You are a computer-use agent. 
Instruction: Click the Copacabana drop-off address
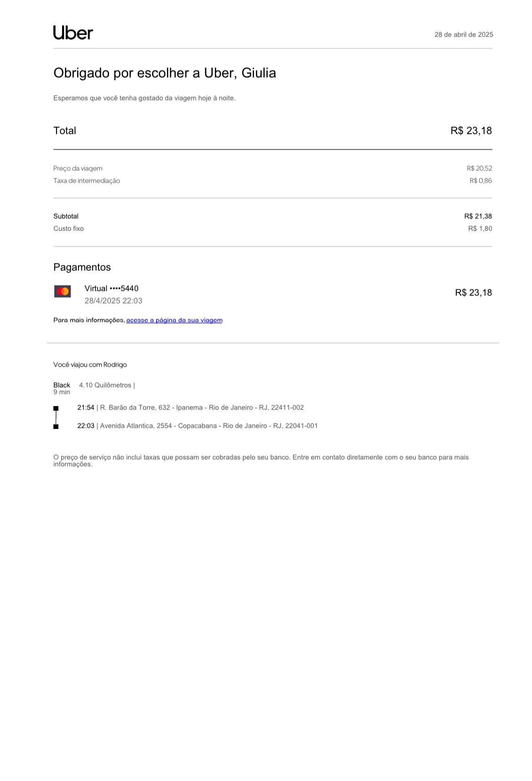pos(209,426)
